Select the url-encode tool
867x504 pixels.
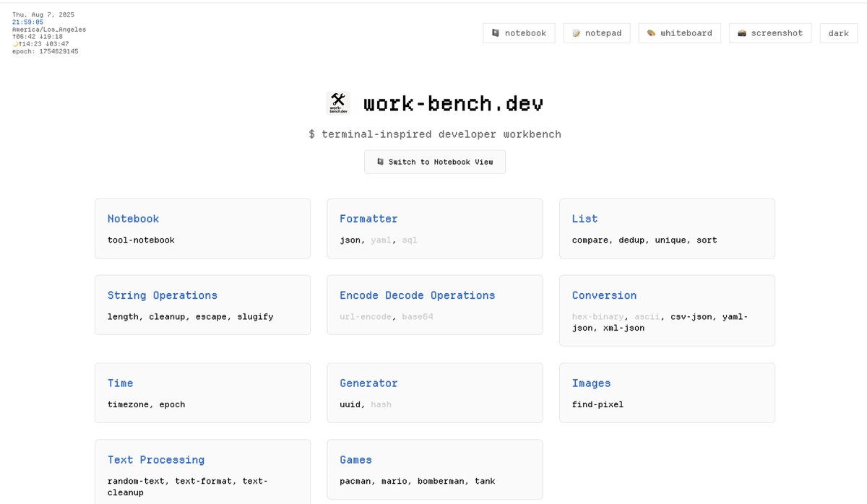[x=366, y=316]
